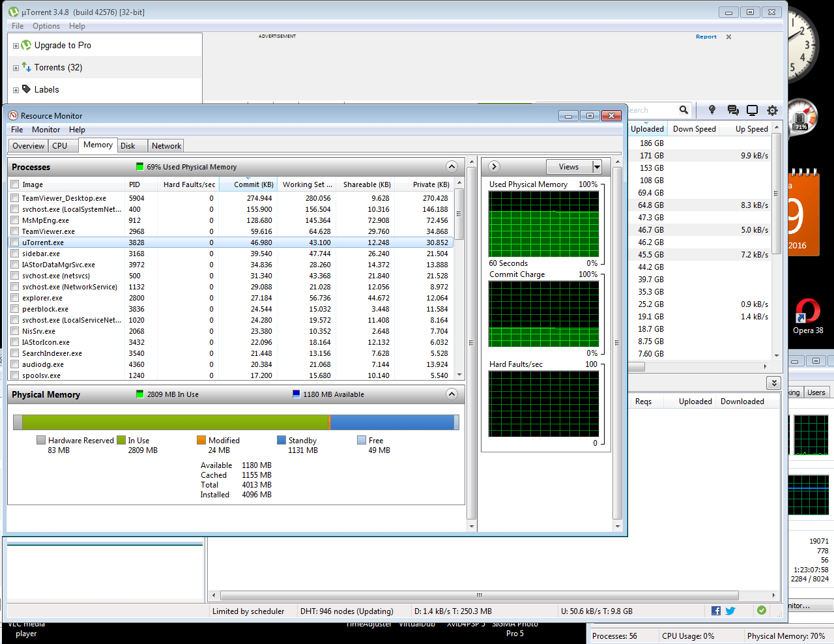Check the box for sidebar.exe
The height and width of the screenshot is (644, 834).
[14, 254]
